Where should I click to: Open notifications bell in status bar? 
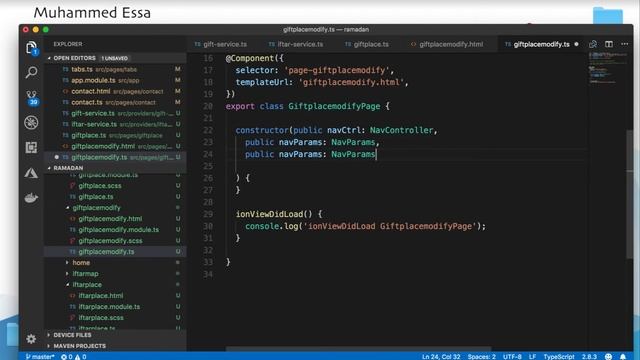[623, 356]
